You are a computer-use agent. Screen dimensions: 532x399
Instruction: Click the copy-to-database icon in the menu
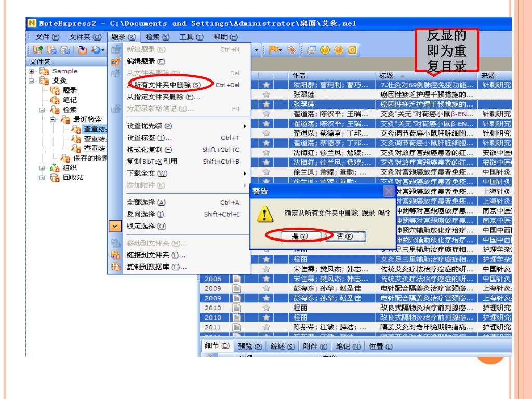[x=116, y=267]
